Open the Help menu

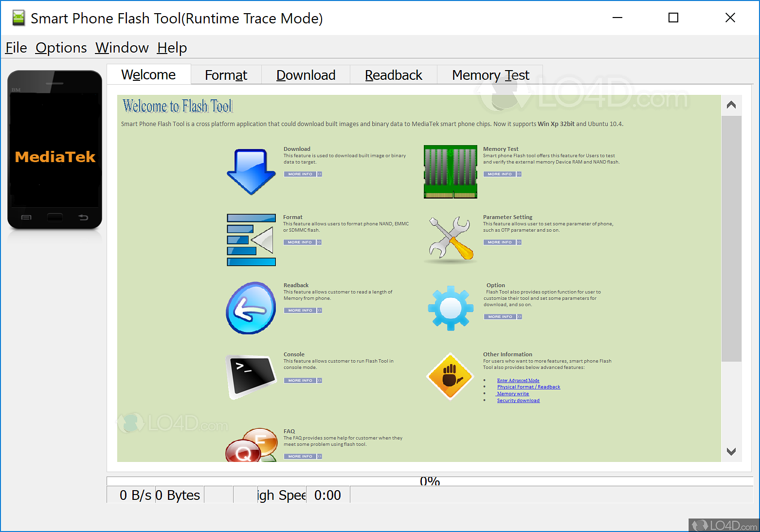[172, 48]
